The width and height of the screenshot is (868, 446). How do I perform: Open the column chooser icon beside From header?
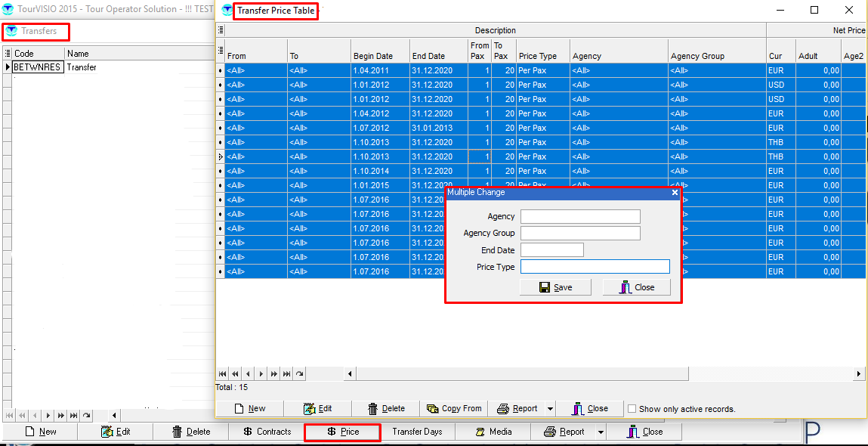pos(221,50)
